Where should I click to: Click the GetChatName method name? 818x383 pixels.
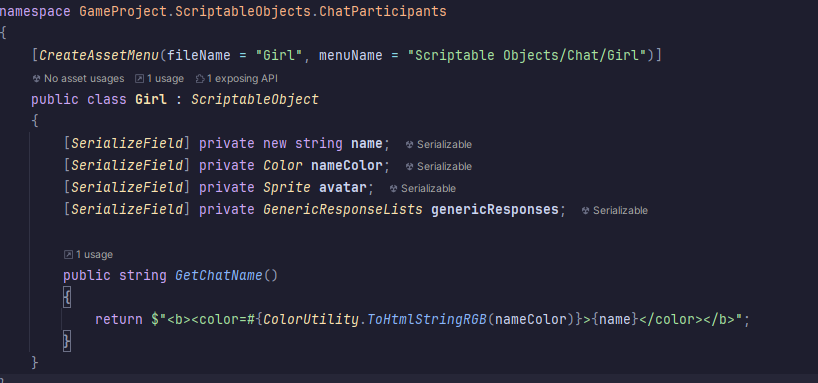pos(219,276)
